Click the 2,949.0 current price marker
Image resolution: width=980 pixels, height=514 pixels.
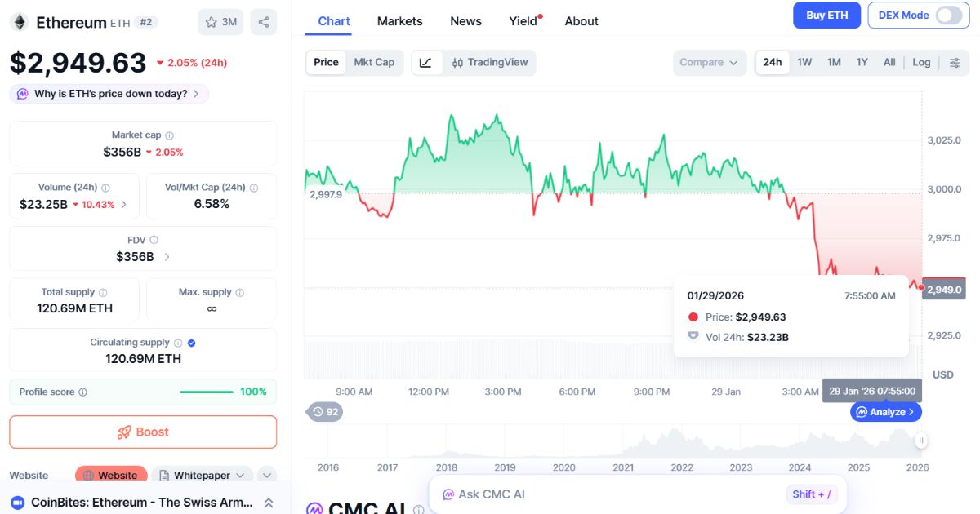tap(943, 289)
